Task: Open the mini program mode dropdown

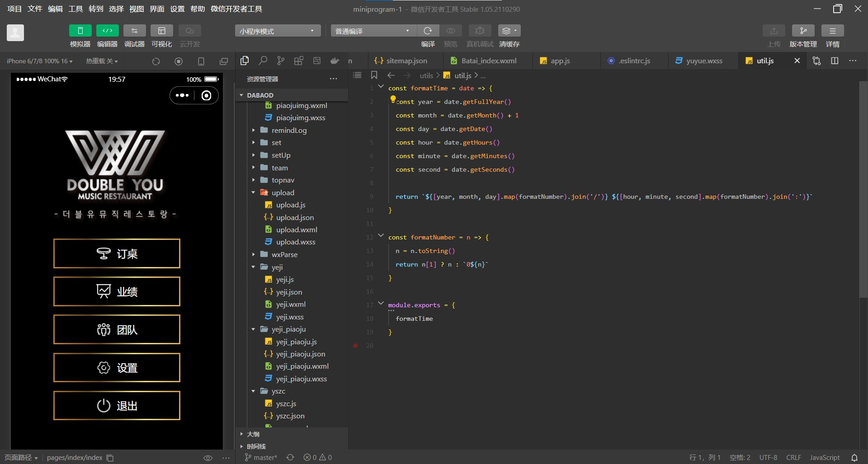Action: 278,31
